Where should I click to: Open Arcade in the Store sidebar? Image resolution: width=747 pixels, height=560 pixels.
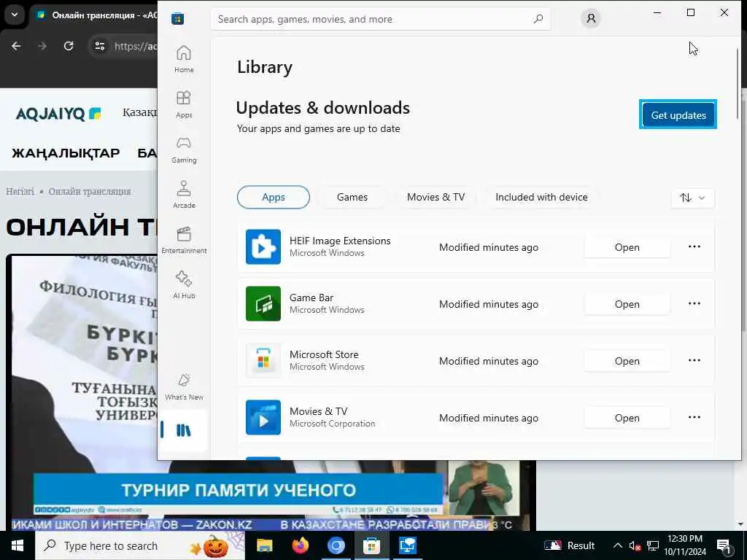184,195
